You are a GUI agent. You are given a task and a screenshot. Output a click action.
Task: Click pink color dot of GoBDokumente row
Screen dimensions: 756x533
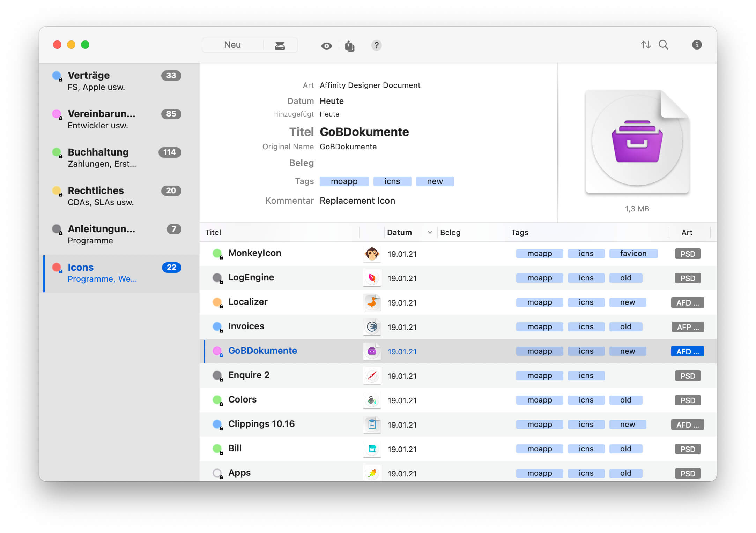tap(217, 351)
